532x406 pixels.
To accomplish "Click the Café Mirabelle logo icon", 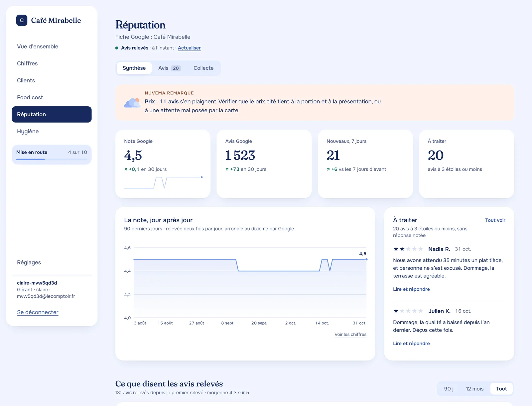I will (x=22, y=20).
